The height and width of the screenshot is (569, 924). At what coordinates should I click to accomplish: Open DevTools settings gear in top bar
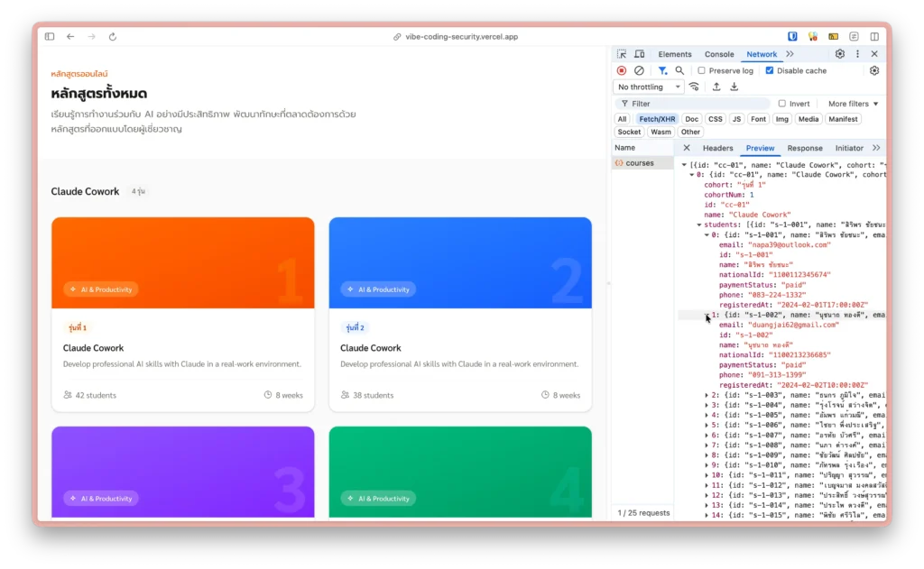(840, 54)
